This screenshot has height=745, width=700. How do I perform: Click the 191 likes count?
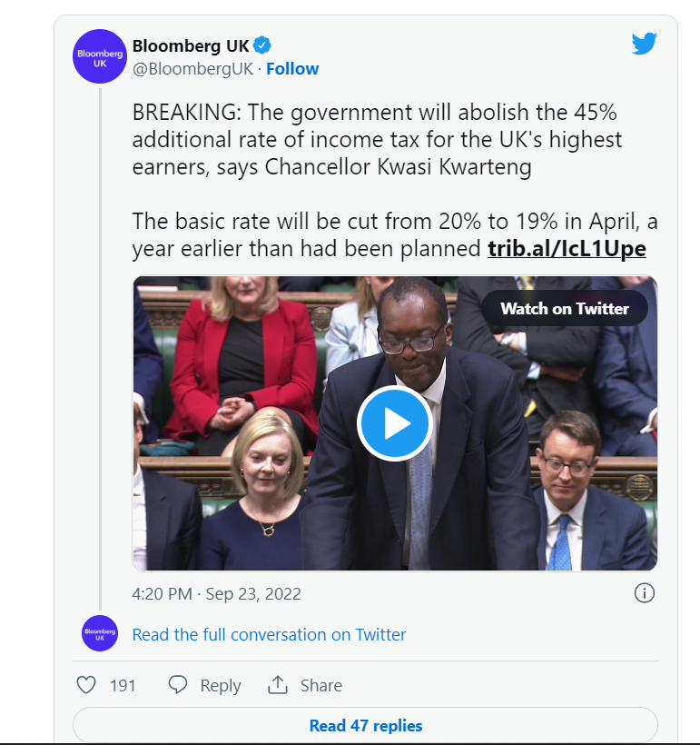pyautogui.click(x=123, y=686)
